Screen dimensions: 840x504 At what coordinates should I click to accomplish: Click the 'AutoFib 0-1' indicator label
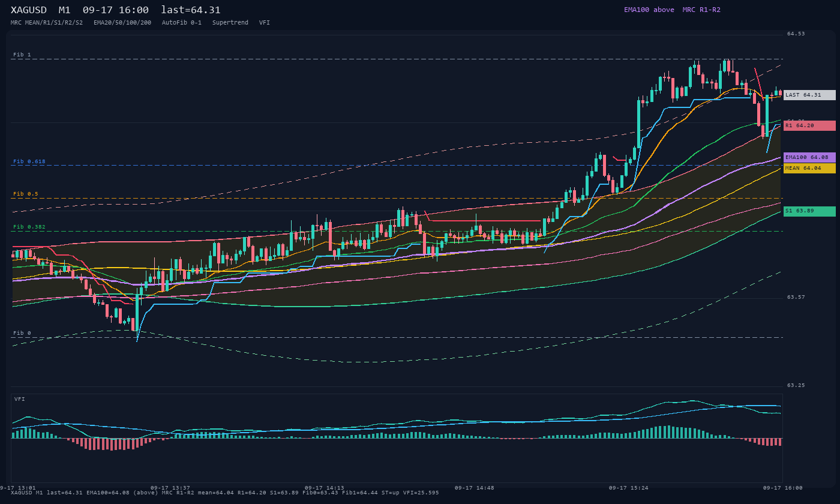pos(182,23)
